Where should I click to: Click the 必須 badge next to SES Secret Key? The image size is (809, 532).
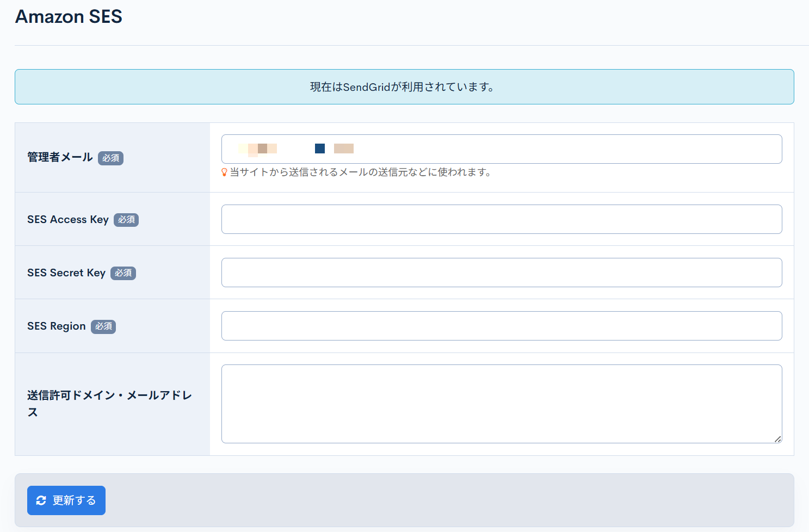[x=123, y=273]
